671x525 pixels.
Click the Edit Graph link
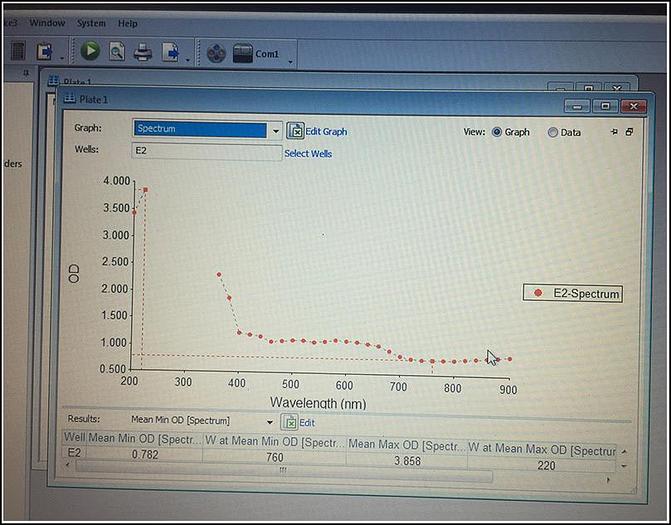[x=326, y=131]
